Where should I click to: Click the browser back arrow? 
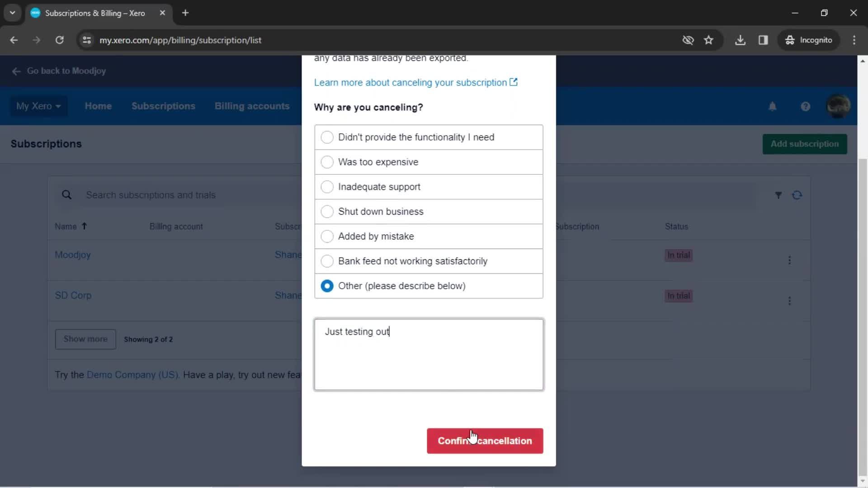point(14,40)
